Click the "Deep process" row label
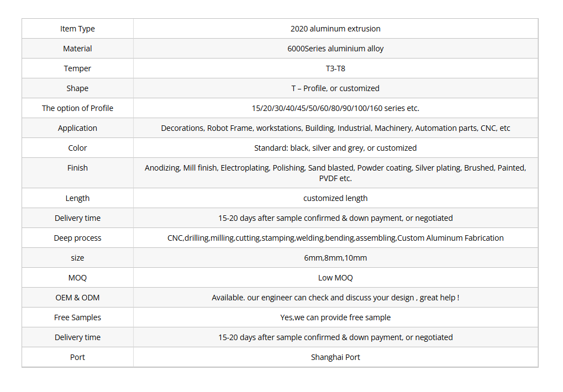 coord(77,238)
